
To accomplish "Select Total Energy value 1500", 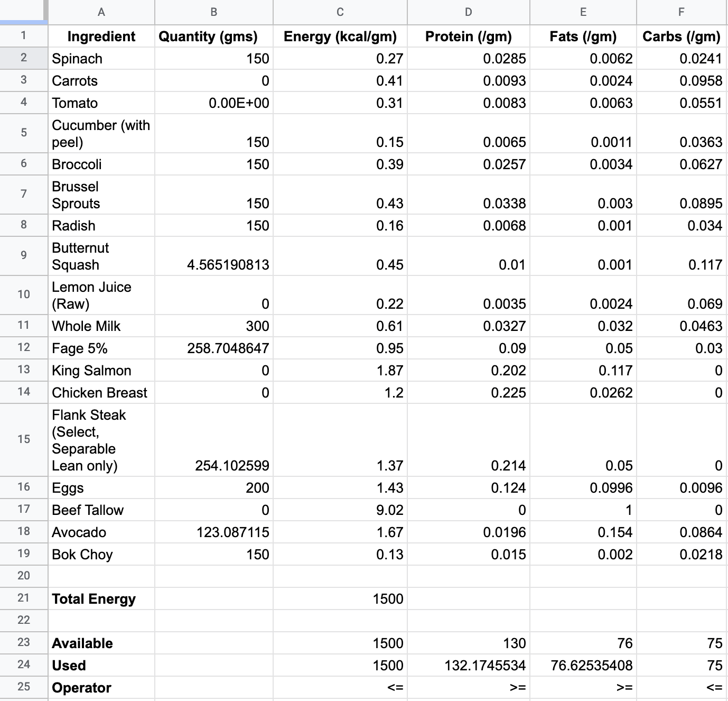I will pos(340,598).
